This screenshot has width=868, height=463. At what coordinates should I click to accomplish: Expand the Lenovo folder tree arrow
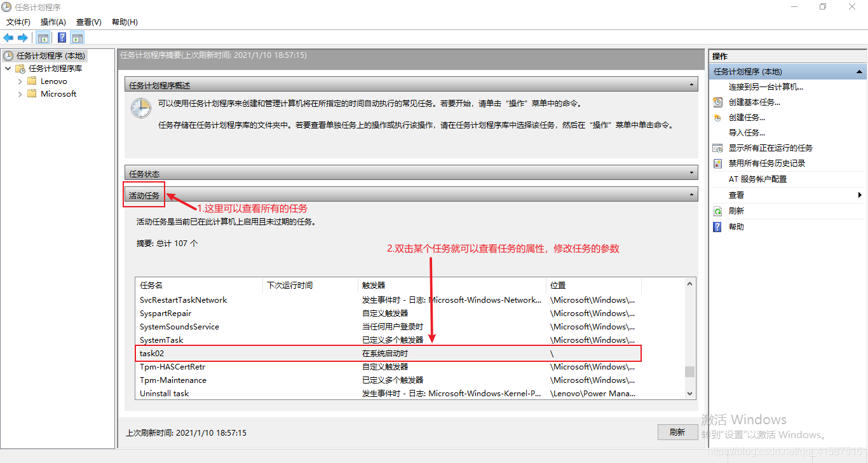click(x=20, y=81)
